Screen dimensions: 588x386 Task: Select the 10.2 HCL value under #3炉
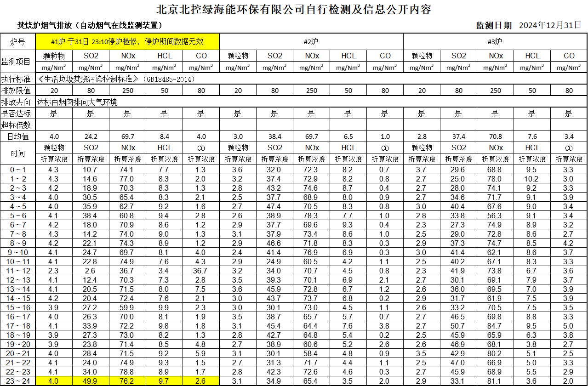coord(532,179)
